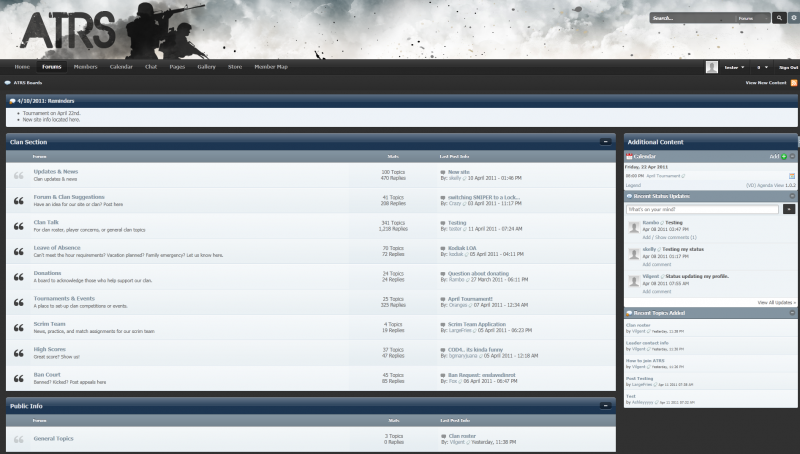Click quote icon beside Clan Talk forum

click(18, 226)
